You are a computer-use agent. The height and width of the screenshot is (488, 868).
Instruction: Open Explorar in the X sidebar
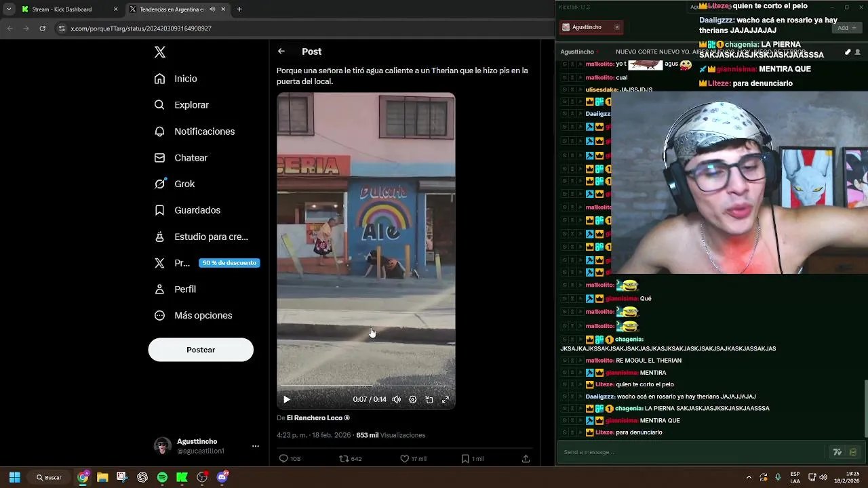(x=181, y=105)
